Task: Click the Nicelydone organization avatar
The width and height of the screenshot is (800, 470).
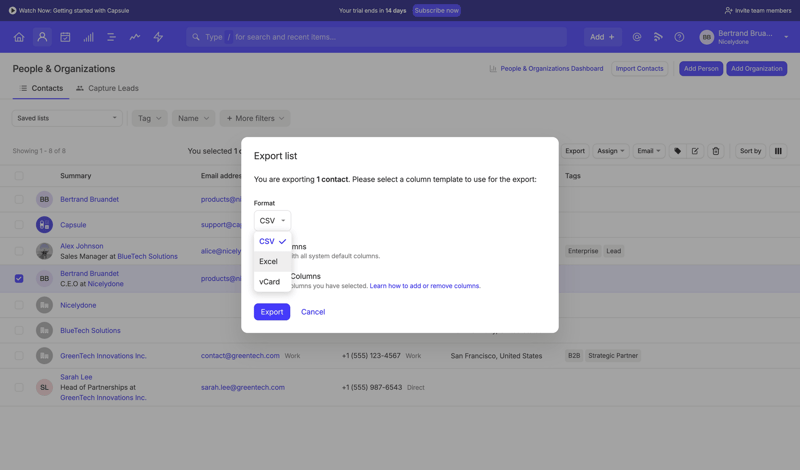Action: tap(44, 305)
